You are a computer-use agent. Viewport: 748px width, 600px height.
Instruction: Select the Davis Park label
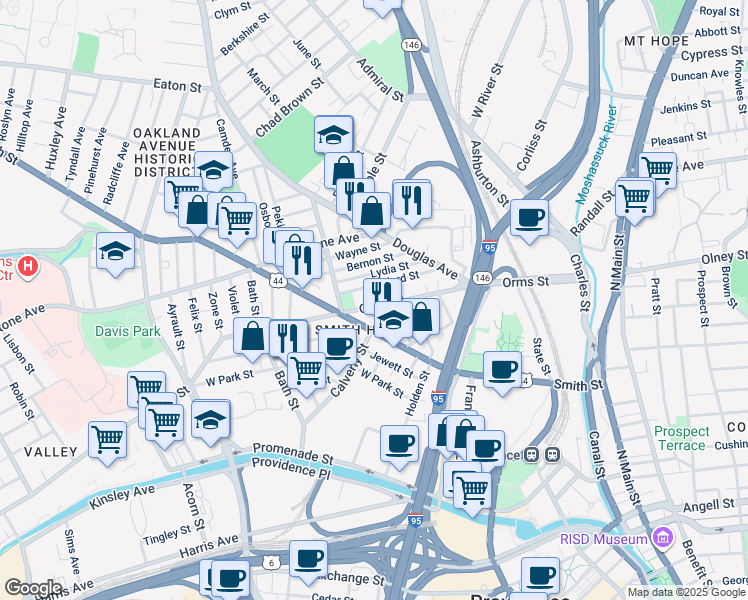click(x=127, y=330)
